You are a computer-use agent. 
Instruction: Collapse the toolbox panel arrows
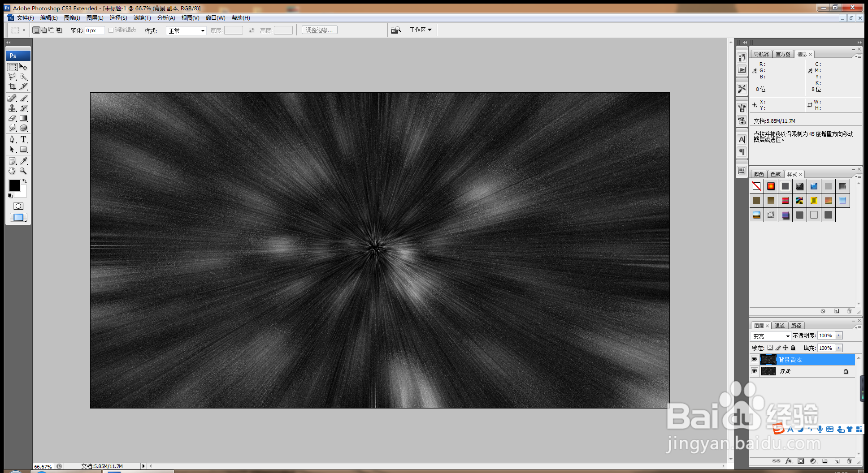(9, 43)
